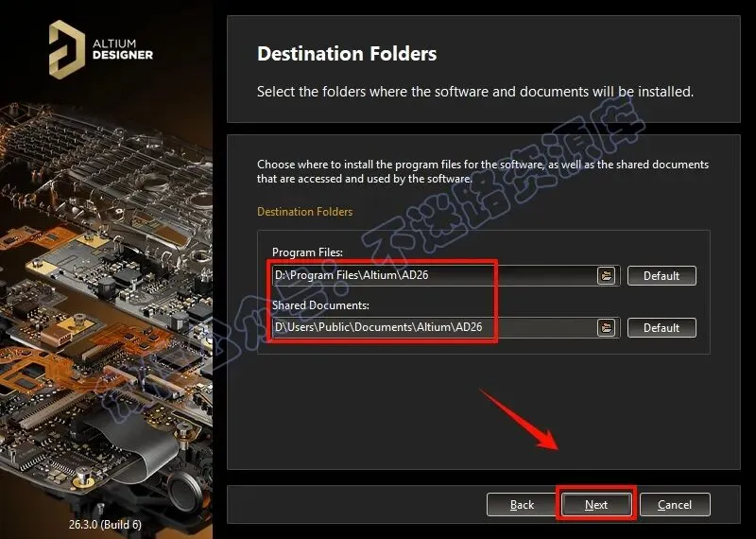Click the red arrow pointing toward Next
Image resolution: width=756 pixels, height=539 pixels.
point(518,419)
